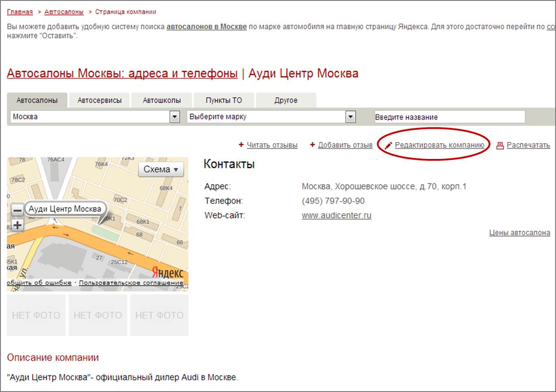This screenshot has height=392, width=556.
Task: Zoom out the map with minus button
Action: [17, 210]
